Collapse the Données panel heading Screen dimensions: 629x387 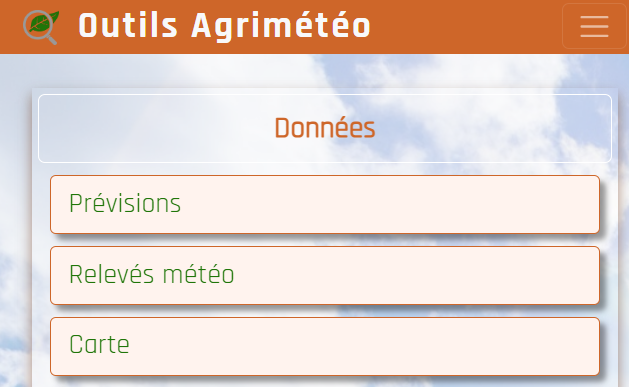coord(325,128)
